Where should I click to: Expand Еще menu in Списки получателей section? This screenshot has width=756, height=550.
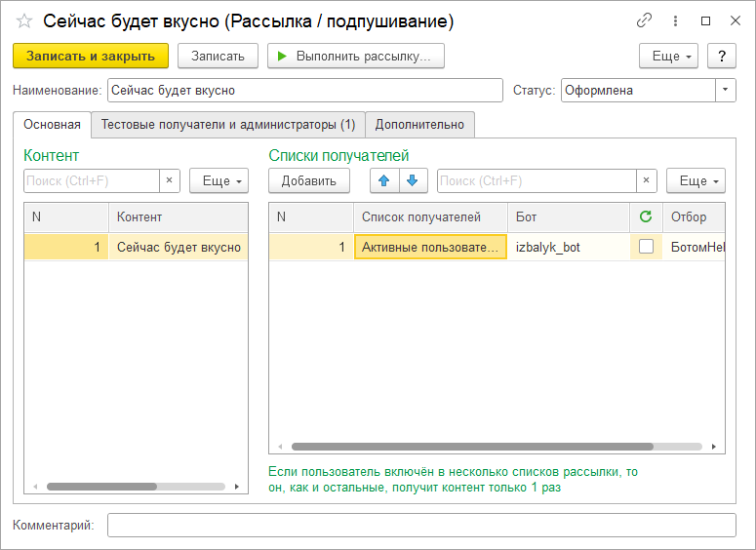[696, 180]
